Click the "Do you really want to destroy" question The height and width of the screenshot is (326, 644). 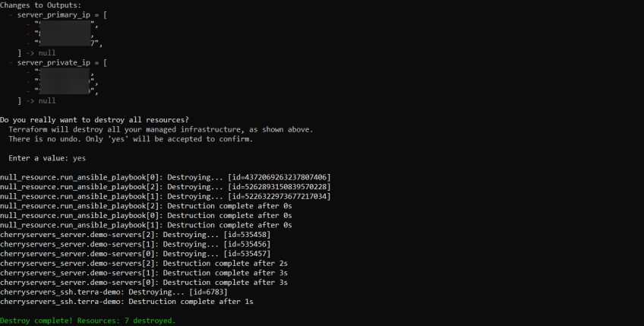point(94,120)
